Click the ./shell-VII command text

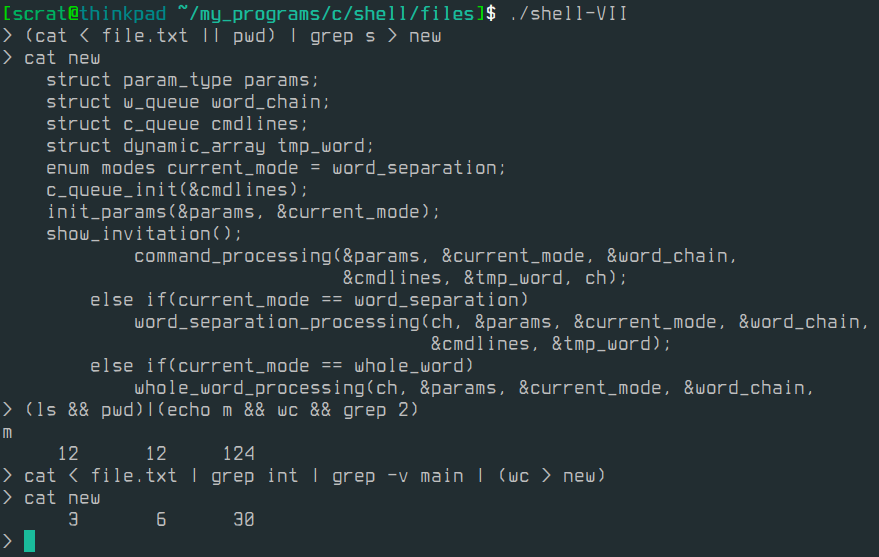tap(568, 14)
